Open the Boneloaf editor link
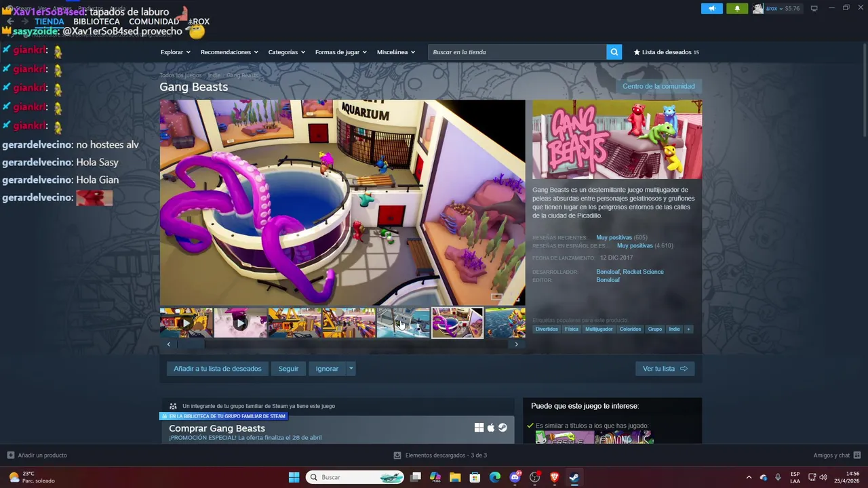 (608, 280)
